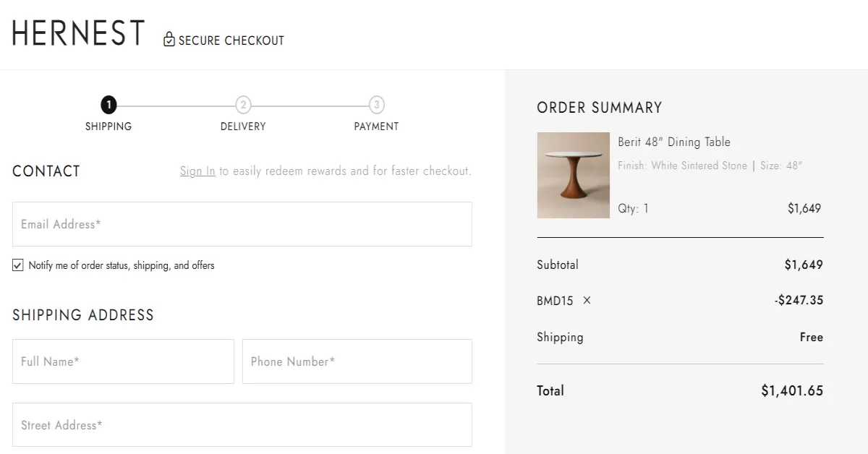Click the secure checkout lock icon
The image size is (868, 454).
169,39
